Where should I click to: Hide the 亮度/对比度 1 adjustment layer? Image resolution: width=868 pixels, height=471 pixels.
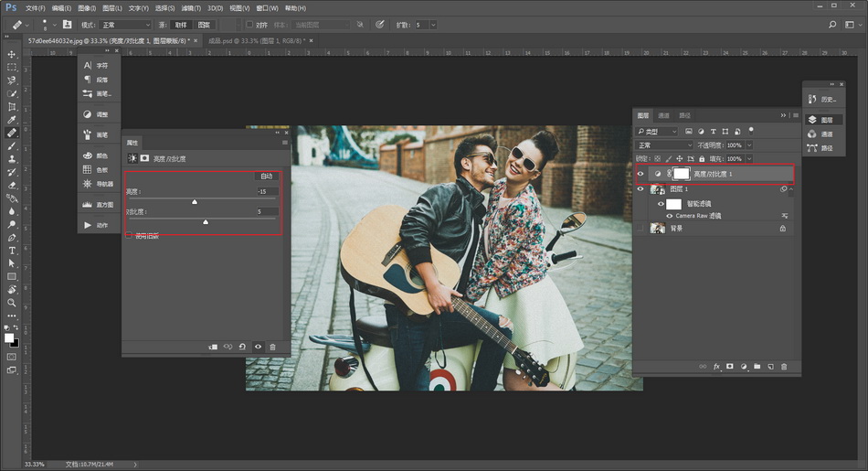coord(640,173)
